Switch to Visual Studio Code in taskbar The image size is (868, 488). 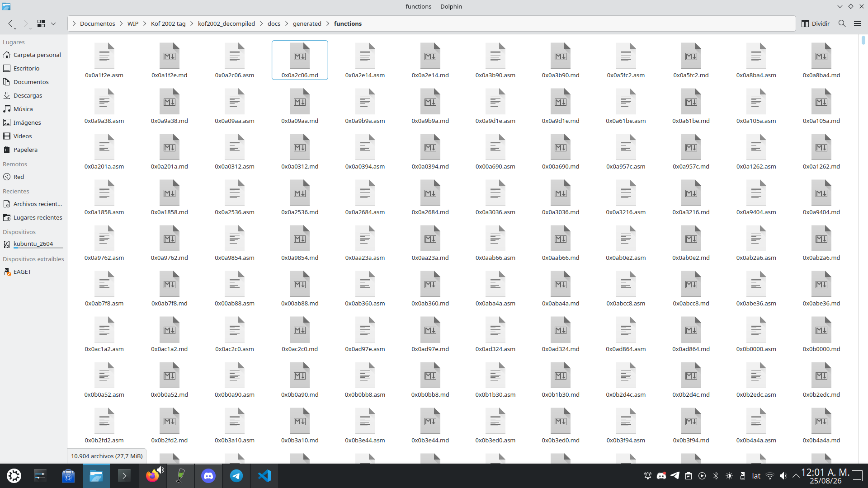(264, 476)
